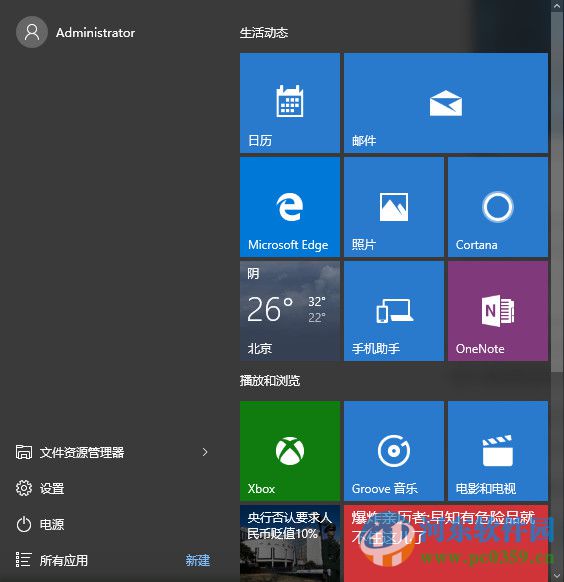Click the tile panel scrollbar thumb
564x582 pixels.
[557, 192]
